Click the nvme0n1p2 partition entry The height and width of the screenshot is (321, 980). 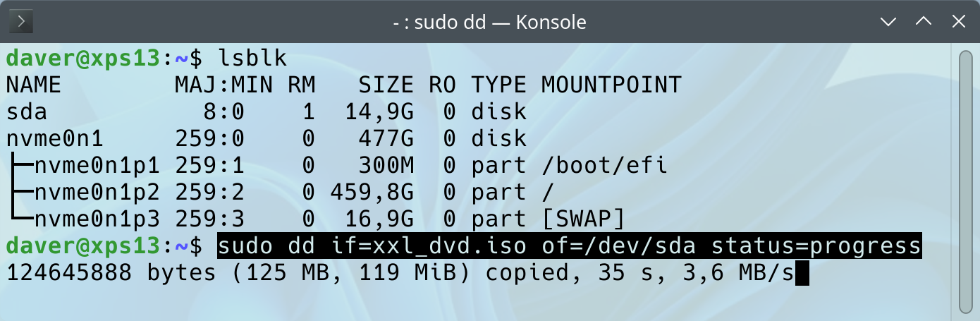tap(97, 193)
